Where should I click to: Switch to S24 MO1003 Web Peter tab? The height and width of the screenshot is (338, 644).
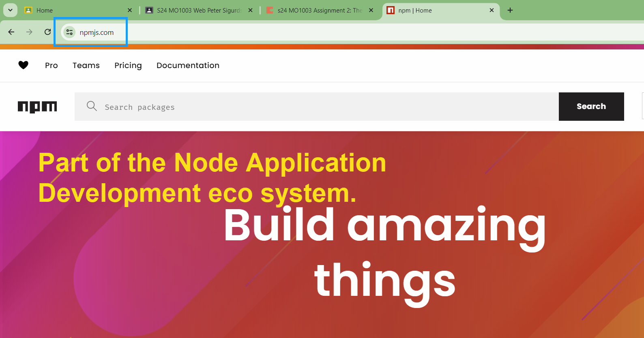point(199,10)
